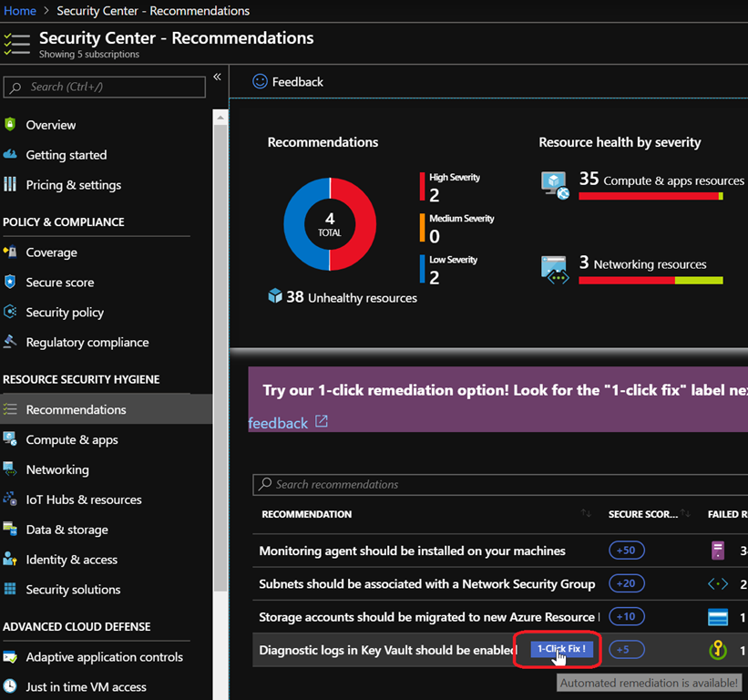Click the Pricing & settings bars icon
The height and width of the screenshot is (700, 748).
(x=10, y=185)
